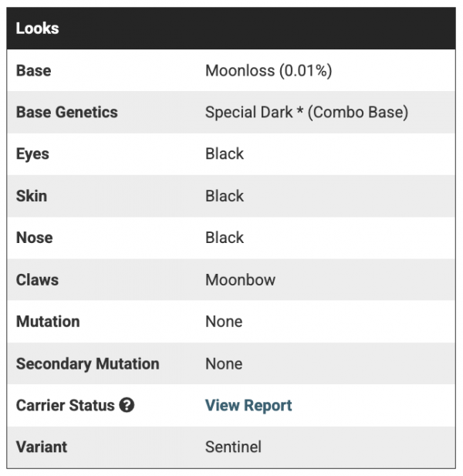The image size is (463, 476).
Task: Select the Black value in the Nose row
Action: [225, 238]
